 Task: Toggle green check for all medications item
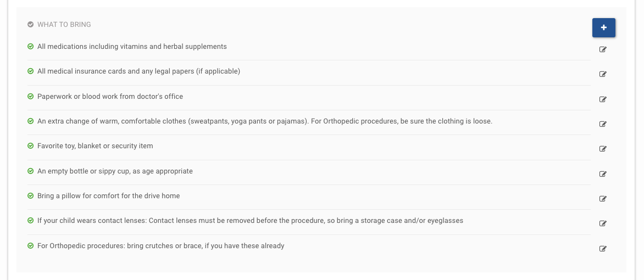coord(31,47)
